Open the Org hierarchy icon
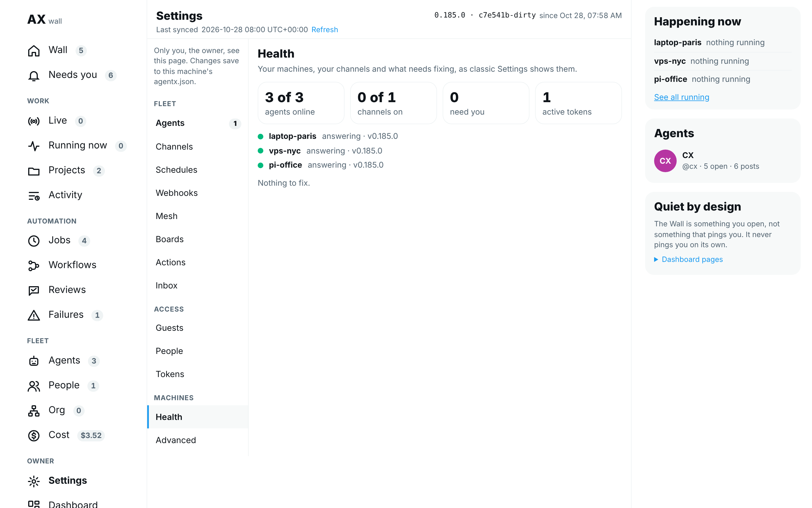The image size is (812, 508). click(34, 411)
